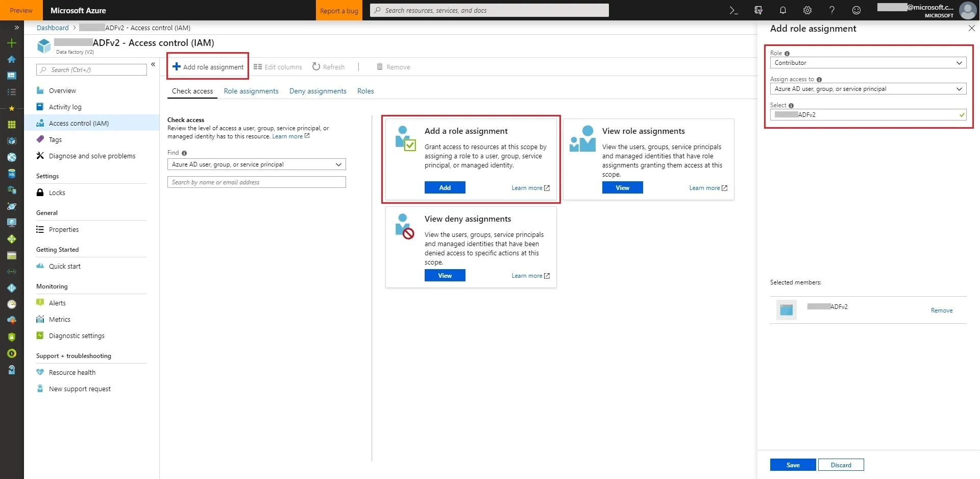The height and width of the screenshot is (479, 980).
Task: Open Diagnose and solve problems
Action: (92, 156)
